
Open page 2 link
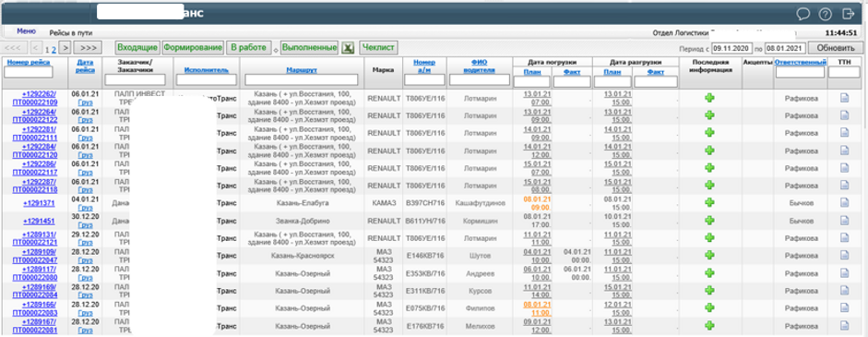pos(54,49)
